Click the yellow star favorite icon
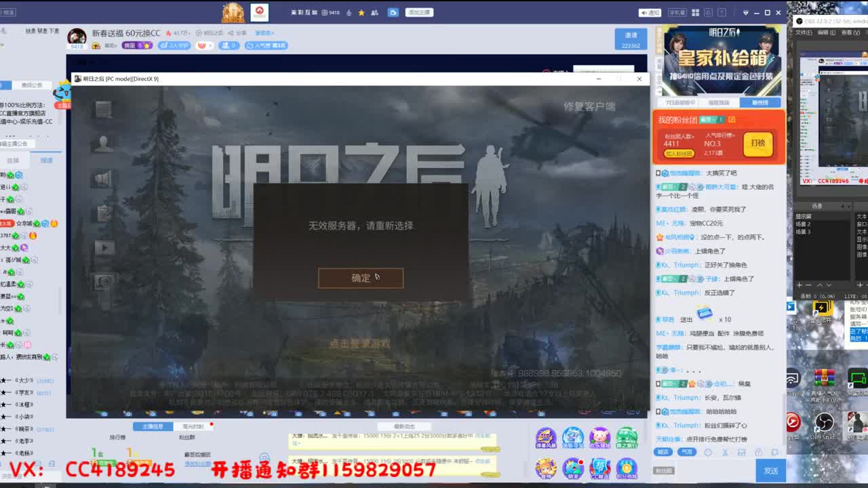 coord(361,12)
